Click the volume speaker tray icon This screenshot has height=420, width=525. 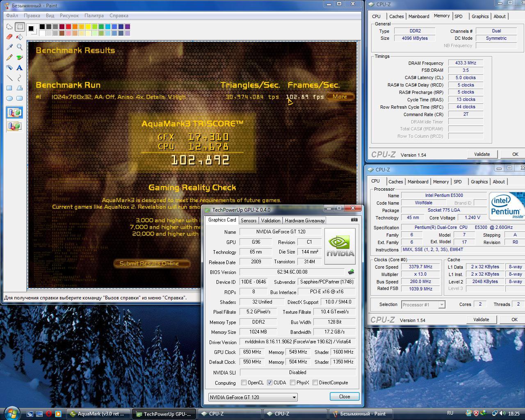click(x=502, y=413)
